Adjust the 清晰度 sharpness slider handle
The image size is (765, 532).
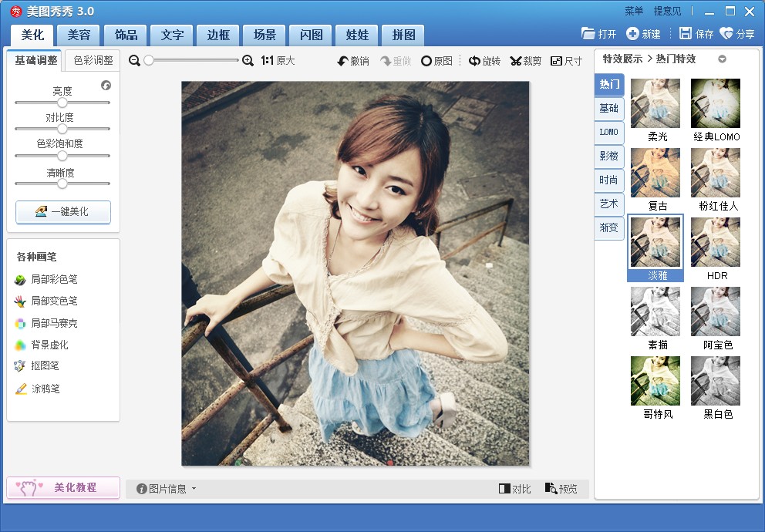click(x=62, y=184)
